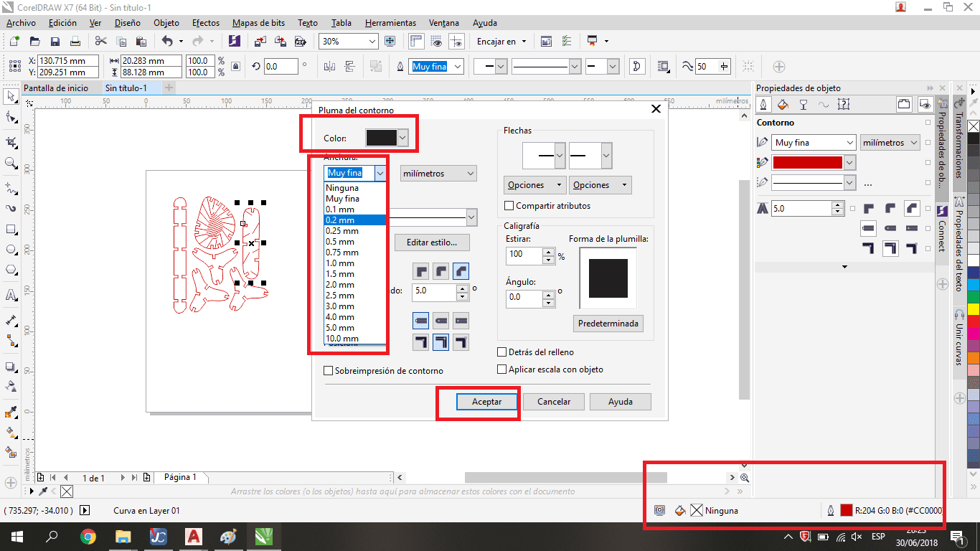Open left Opciones arrow dropdown in Flechas
Screen dimensions: 980x551
534,185
